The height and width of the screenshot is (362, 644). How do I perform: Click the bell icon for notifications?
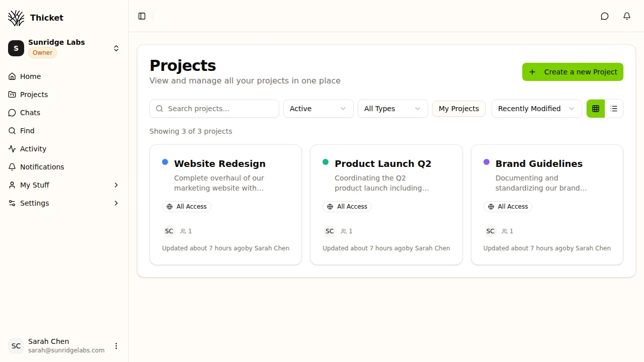[626, 16]
